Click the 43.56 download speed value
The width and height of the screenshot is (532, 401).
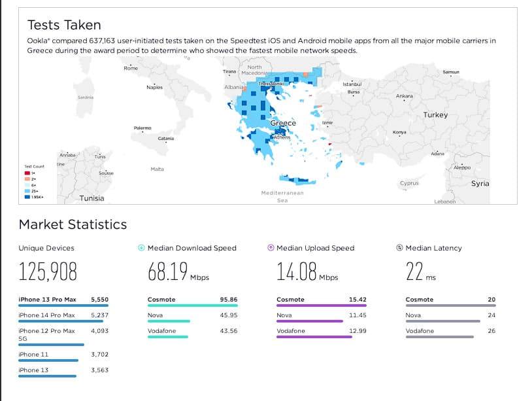point(229,331)
